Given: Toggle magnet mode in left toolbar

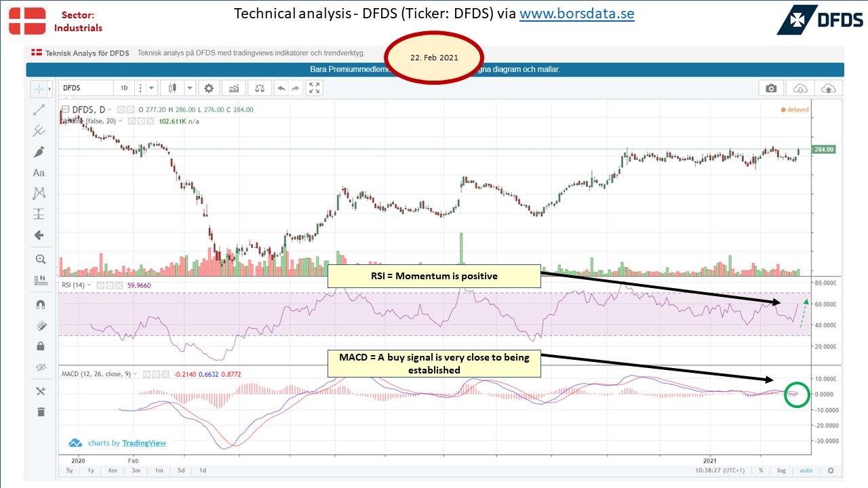Looking at the screenshot, I should pos(39,305).
